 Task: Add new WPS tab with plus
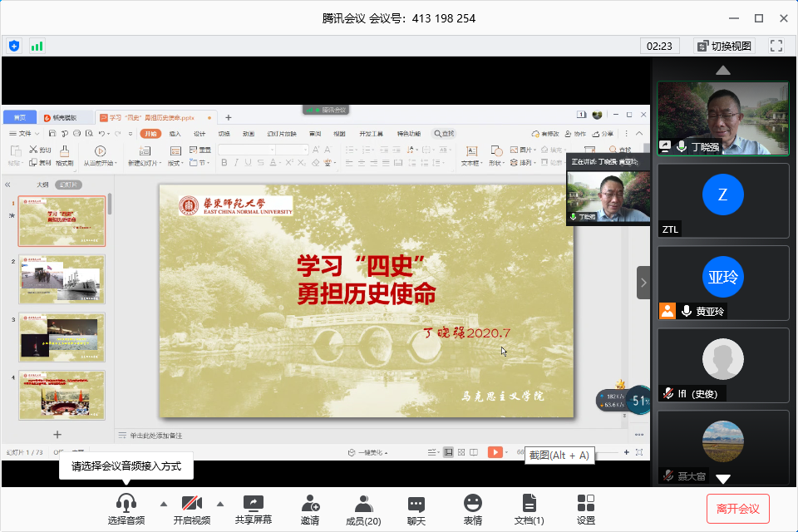coord(229,117)
